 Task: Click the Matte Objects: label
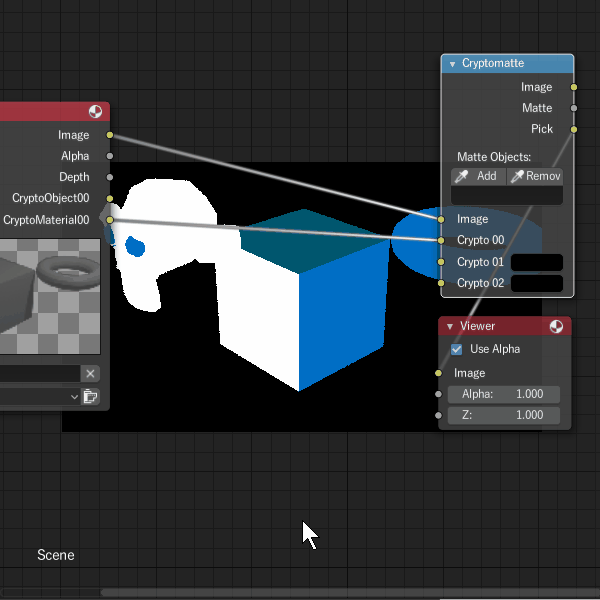point(494,157)
